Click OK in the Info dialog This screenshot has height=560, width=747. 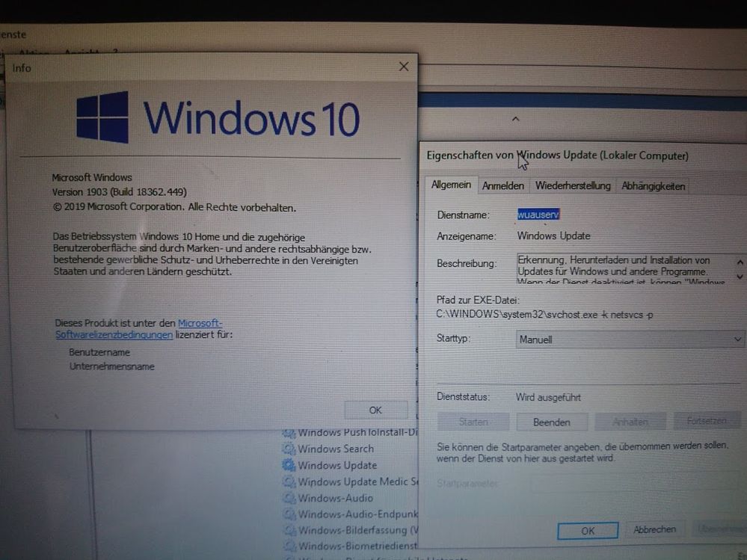click(375, 410)
